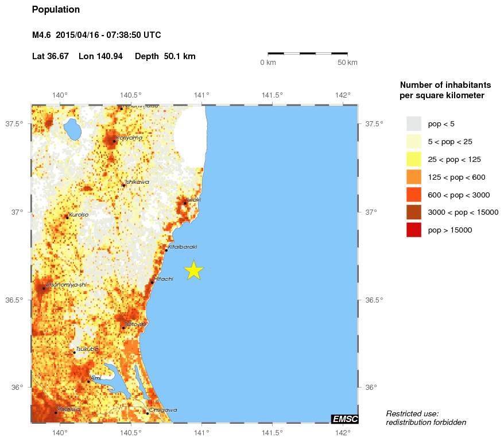Image resolution: width=504 pixels, height=441 pixels.
Task: Select the gray 'pop < 5' legend swatch
Action: [413, 123]
